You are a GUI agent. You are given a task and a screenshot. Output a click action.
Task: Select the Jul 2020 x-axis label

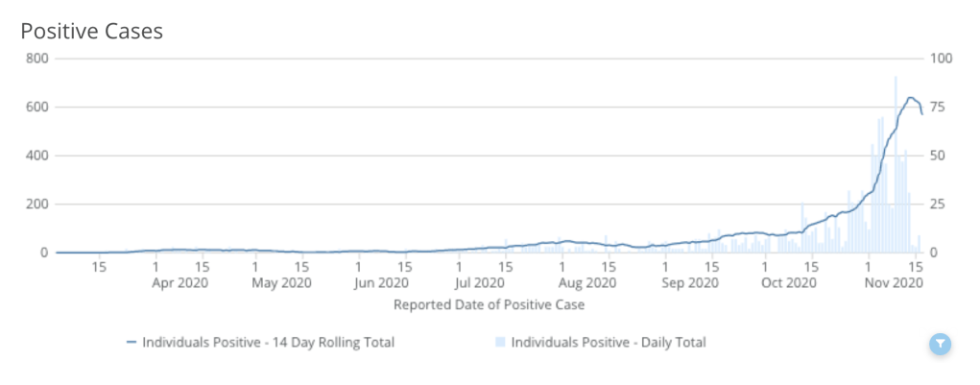point(479,283)
